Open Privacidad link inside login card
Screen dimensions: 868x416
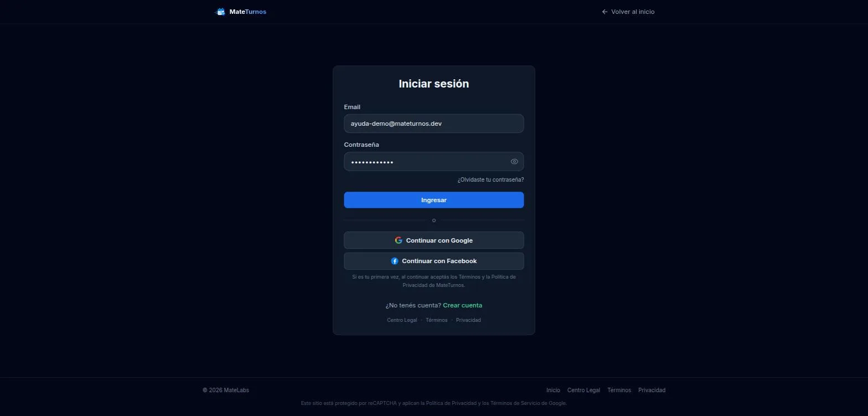(468, 320)
